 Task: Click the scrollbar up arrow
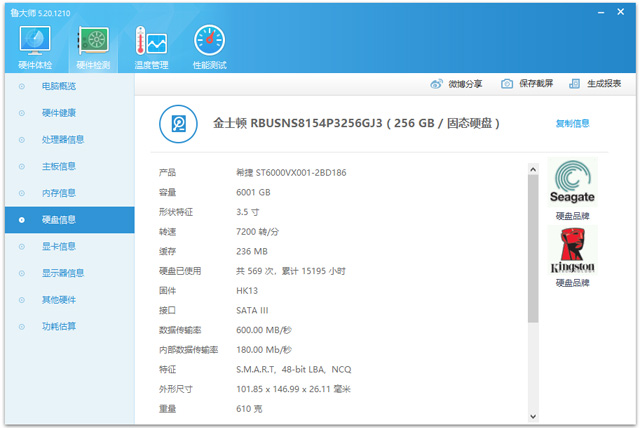(533, 169)
